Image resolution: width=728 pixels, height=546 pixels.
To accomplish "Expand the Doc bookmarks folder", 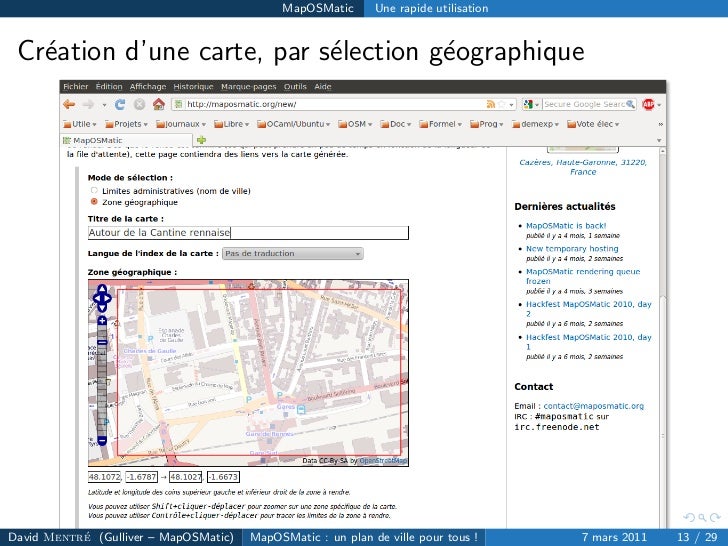I will tap(396, 124).
